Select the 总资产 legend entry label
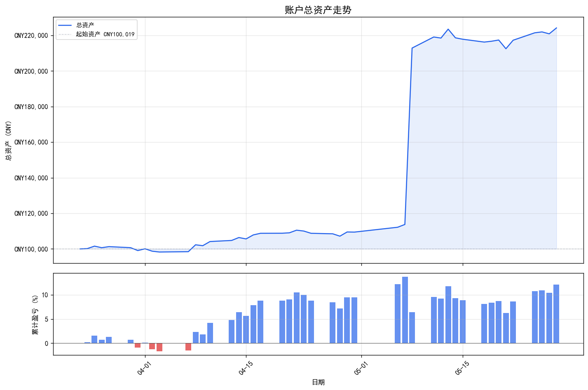This screenshot has height=390, width=588. point(85,26)
